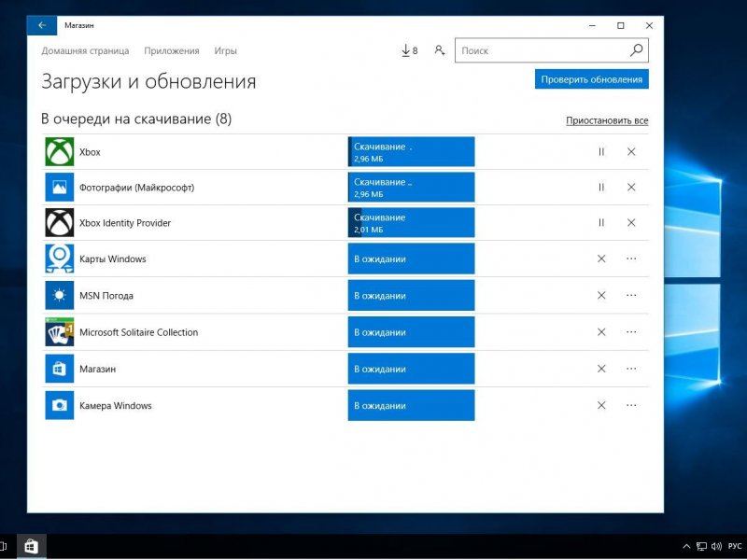Select Карты Windows name text

point(113,259)
